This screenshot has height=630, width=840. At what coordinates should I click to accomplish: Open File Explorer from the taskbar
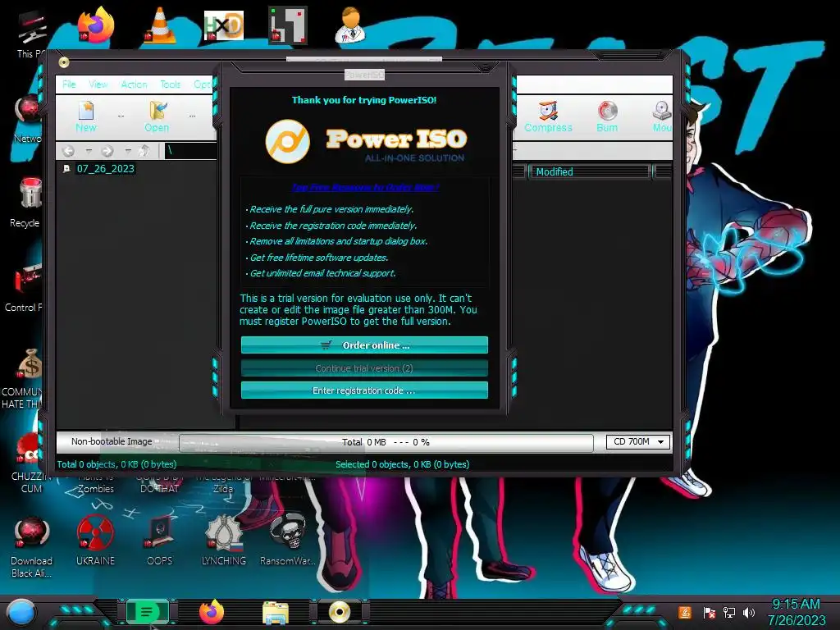pyautogui.click(x=276, y=612)
